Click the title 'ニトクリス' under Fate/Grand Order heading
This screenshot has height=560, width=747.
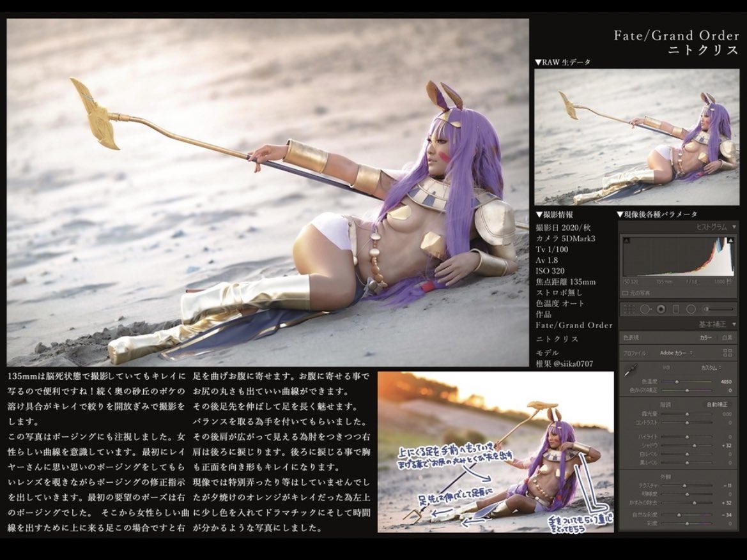(x=703, y=50)
